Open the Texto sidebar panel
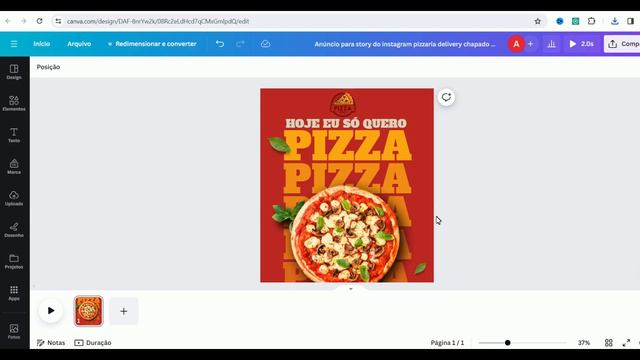Screen dimensions: 640x360 (x=14, y=135)
